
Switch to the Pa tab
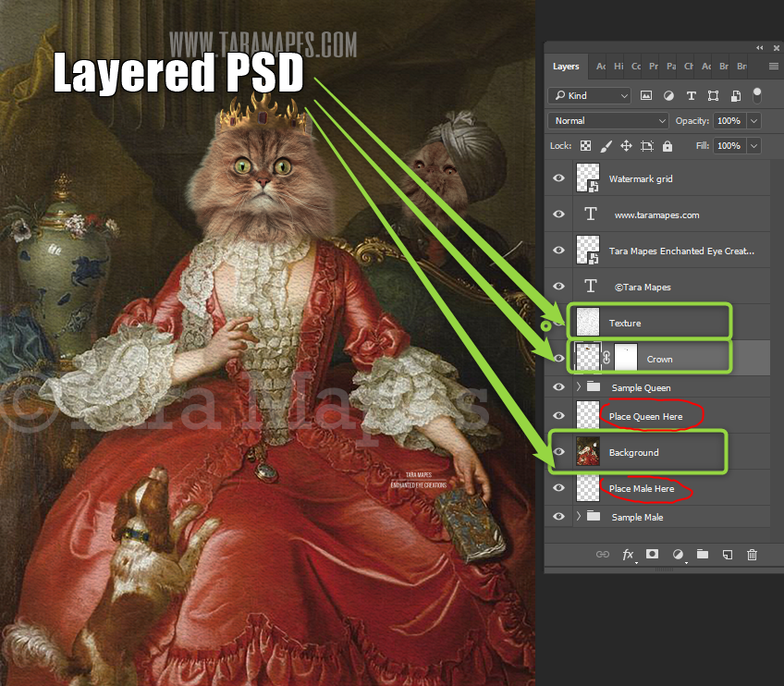point(671,67)
